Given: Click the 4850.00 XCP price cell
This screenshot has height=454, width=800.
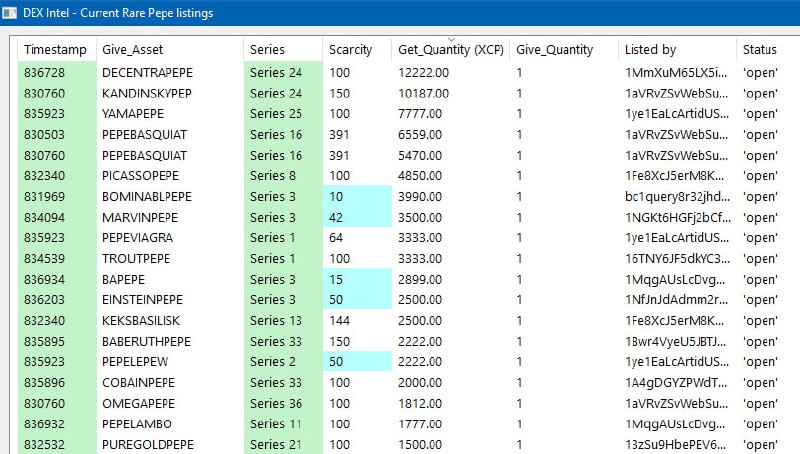Looking at the screenshot, I should coord(451,176).
